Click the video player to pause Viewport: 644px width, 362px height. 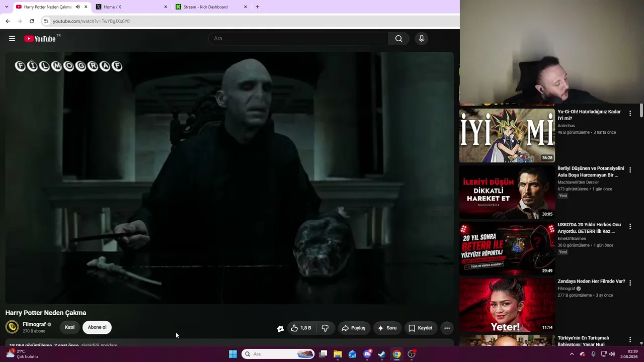tap(229, 177)
